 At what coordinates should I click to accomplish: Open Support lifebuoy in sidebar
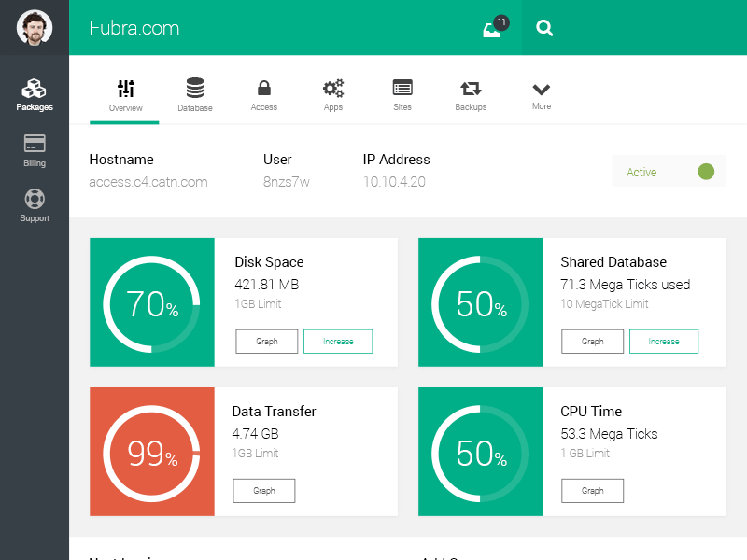[35, 205]
